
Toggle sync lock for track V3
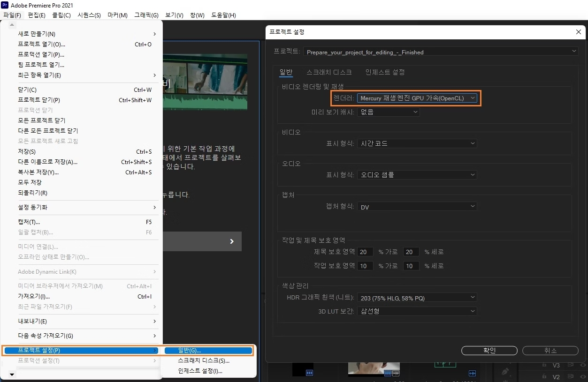pos(571,365)
